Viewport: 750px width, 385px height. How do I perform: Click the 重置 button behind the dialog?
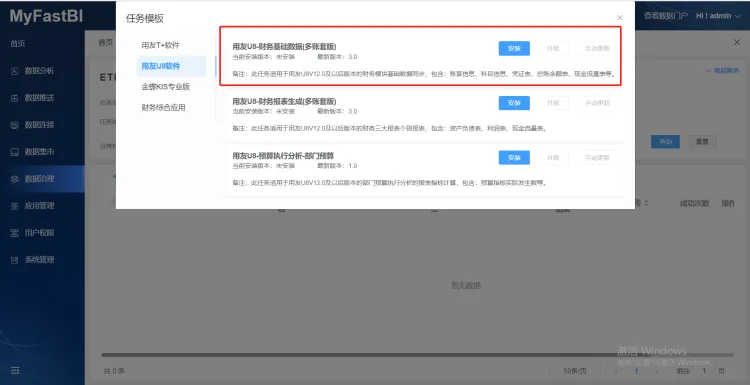tap(702, 142)
